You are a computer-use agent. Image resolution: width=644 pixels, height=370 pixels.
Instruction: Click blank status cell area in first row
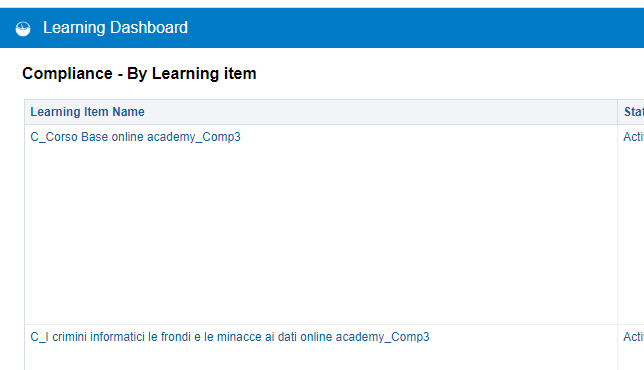[x=631, y=234]
